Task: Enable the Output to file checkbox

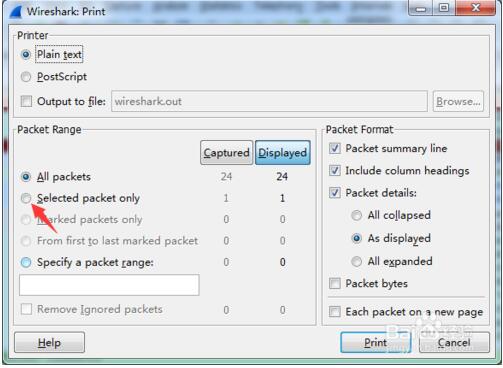Action: (26, 101)
